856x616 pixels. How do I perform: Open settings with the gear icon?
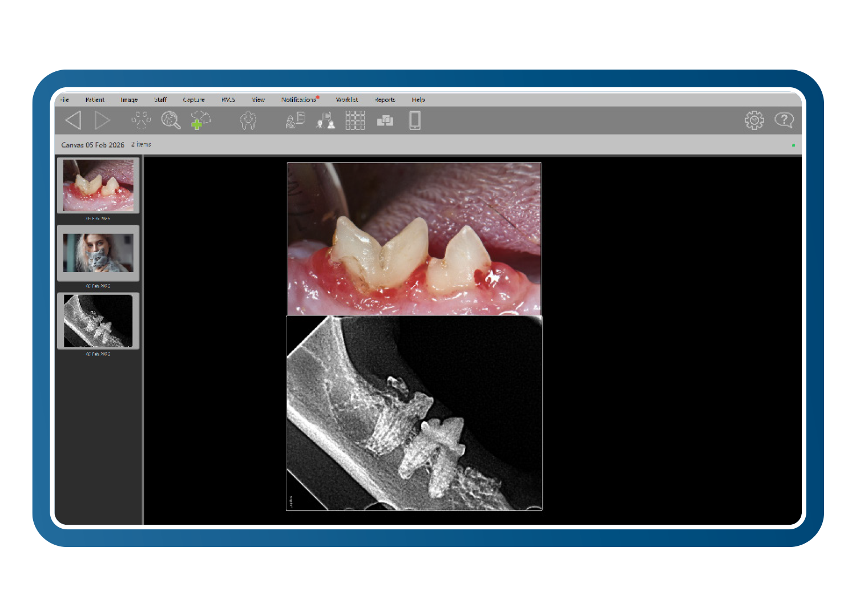click(x=754, y=120)
